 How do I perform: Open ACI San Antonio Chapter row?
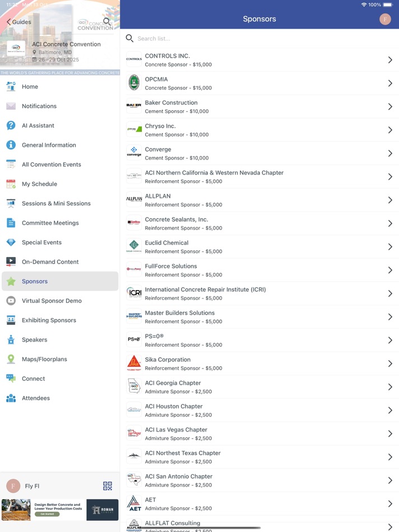(260, 481)
